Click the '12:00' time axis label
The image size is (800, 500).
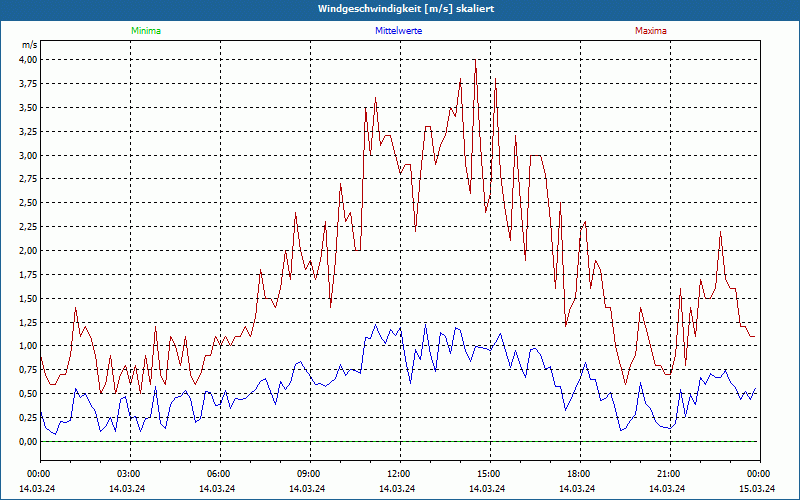[x=400, y=474]
